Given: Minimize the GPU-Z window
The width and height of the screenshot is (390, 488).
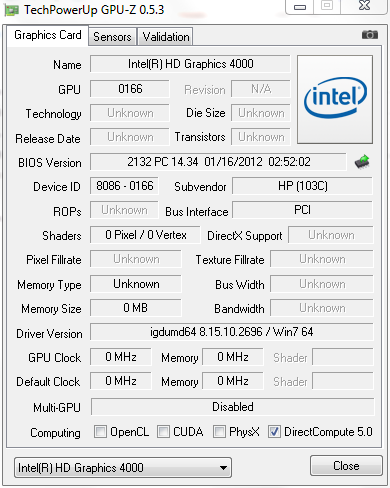Looking at the screenshot, I should pyautogui.click(x=300, y=6).
